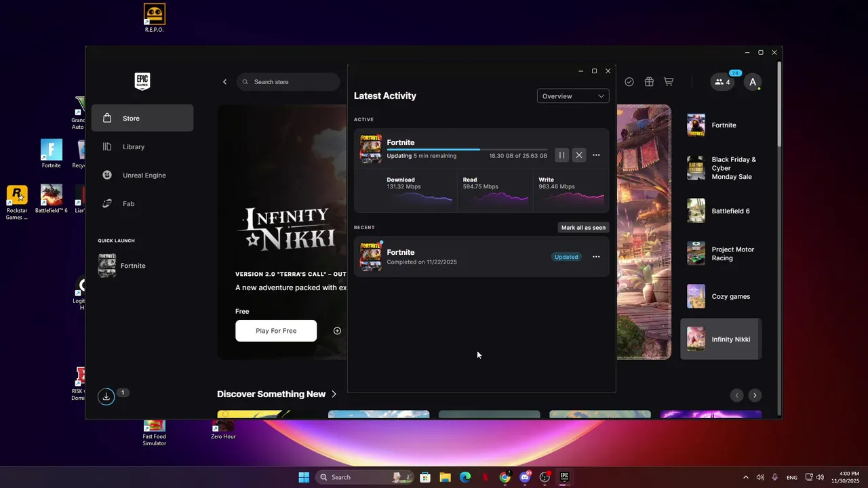Expand the Overview dropdown
This screenshot has width=868, height=488.
573,96
